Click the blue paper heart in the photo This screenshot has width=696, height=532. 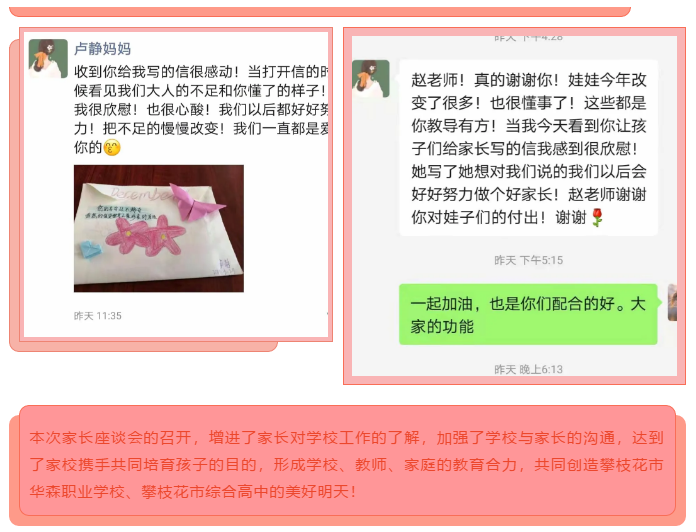pos(91,249)
